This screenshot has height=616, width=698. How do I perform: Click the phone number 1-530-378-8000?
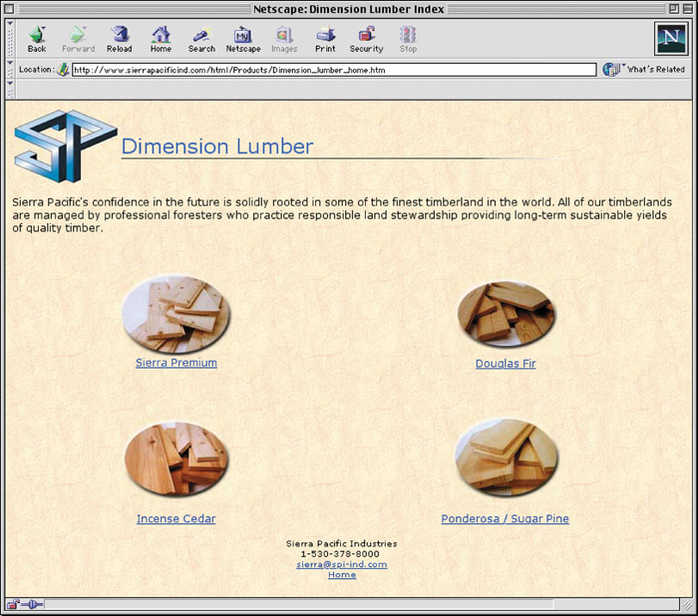[340, 554]
